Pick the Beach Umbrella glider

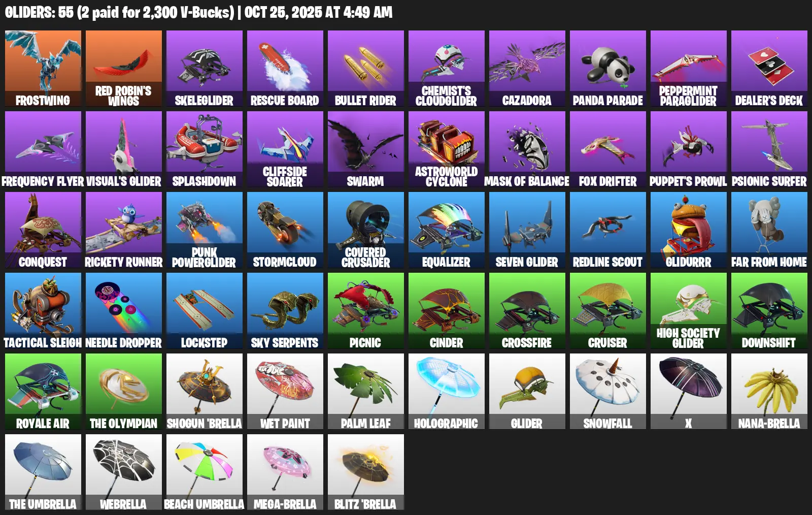coord(205,472)
